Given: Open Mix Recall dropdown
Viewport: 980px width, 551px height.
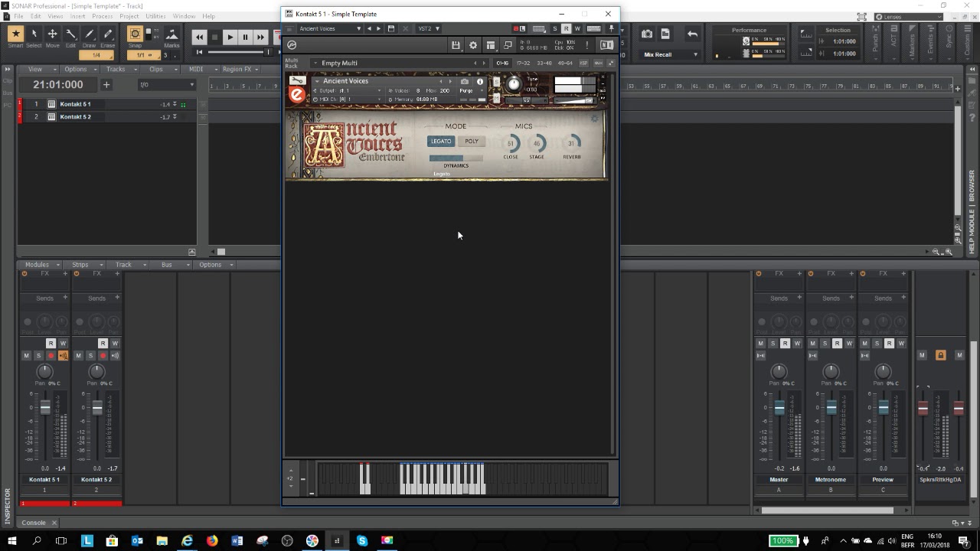Looking at the screenshot, I should pos(671,54).
